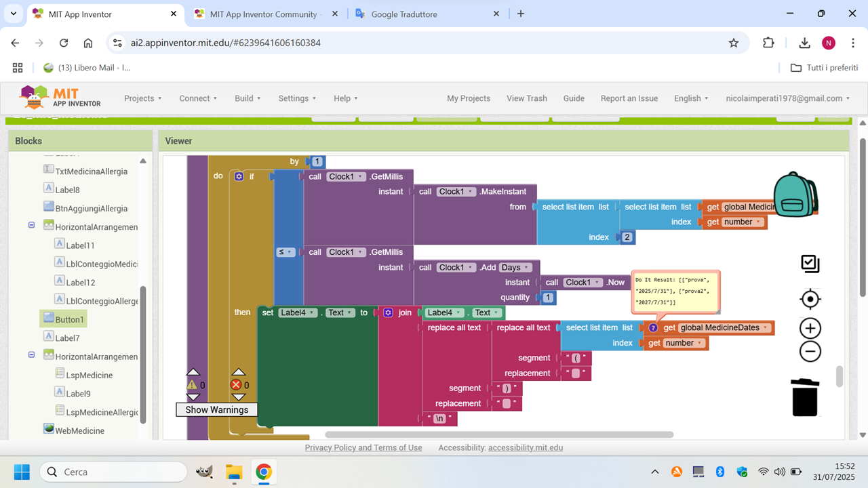Viewport: 868px width, 488px height.
Task: Click the zoom in plus icon
Action: click(x=810, y=329)
